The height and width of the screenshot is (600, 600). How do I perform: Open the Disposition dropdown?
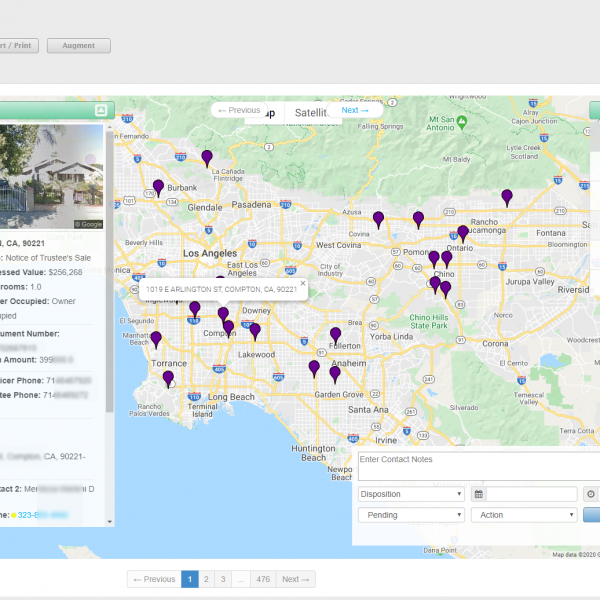pyautogui.click(x=411, y=494)
